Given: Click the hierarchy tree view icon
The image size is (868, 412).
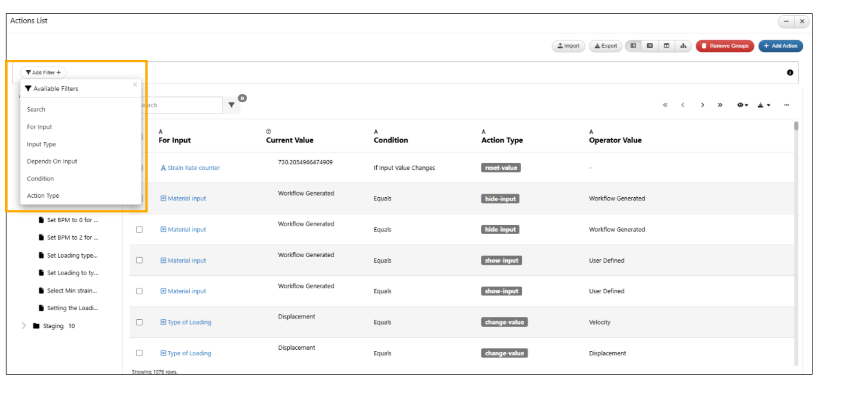Looking at the screenshot, I should tap(683, 46).
